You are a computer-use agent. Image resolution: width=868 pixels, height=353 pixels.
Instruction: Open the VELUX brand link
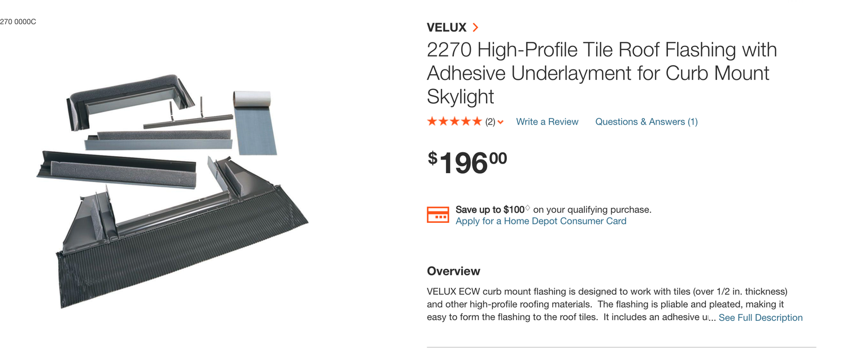pyautogui.click(x=446, y=27)
